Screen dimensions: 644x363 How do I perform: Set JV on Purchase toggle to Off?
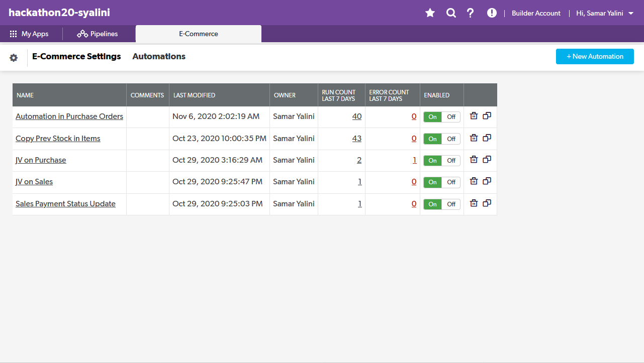pos(451,161)
